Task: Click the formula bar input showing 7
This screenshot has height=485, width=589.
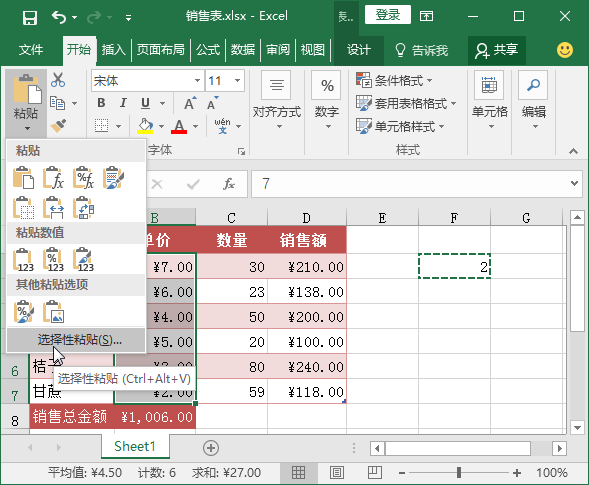Action: pos(409,184)
